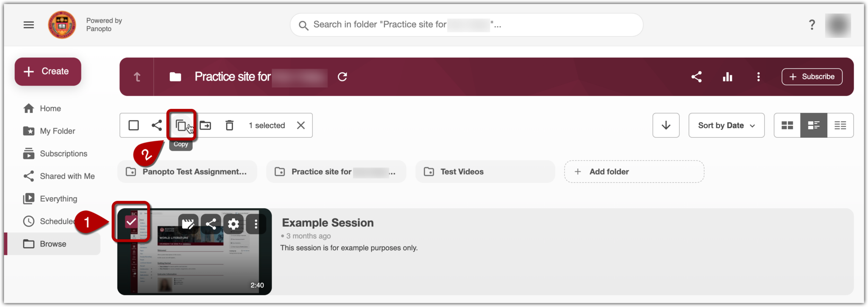Expand Example Session more options menu

tap(256, 223)
